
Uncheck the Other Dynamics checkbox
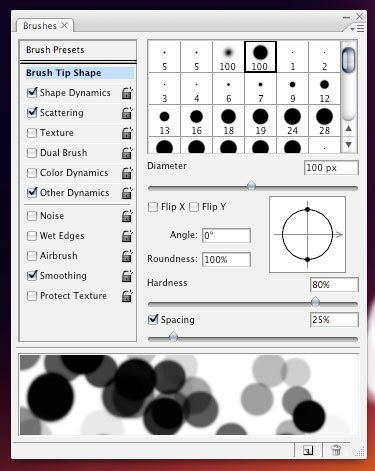[x=32, y=192]
